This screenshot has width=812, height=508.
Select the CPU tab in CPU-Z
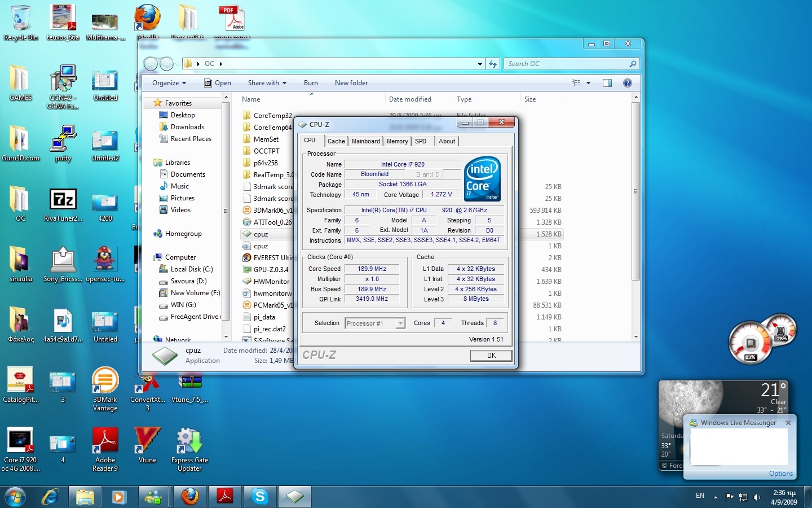point(310,141)
